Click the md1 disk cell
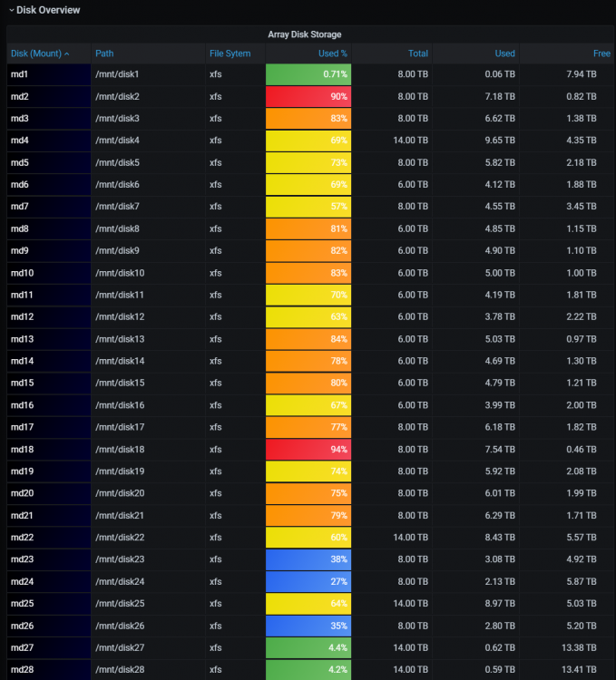Viewport: 616px width, 680px height. point(49,74)
